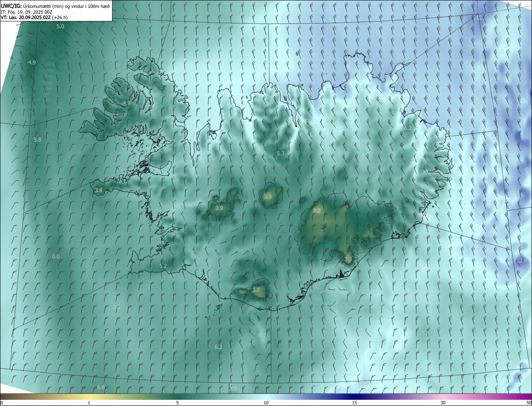Click the colorbar tick label 0
This screenshot has height=406, width=532.
click(x=2, y=403)
